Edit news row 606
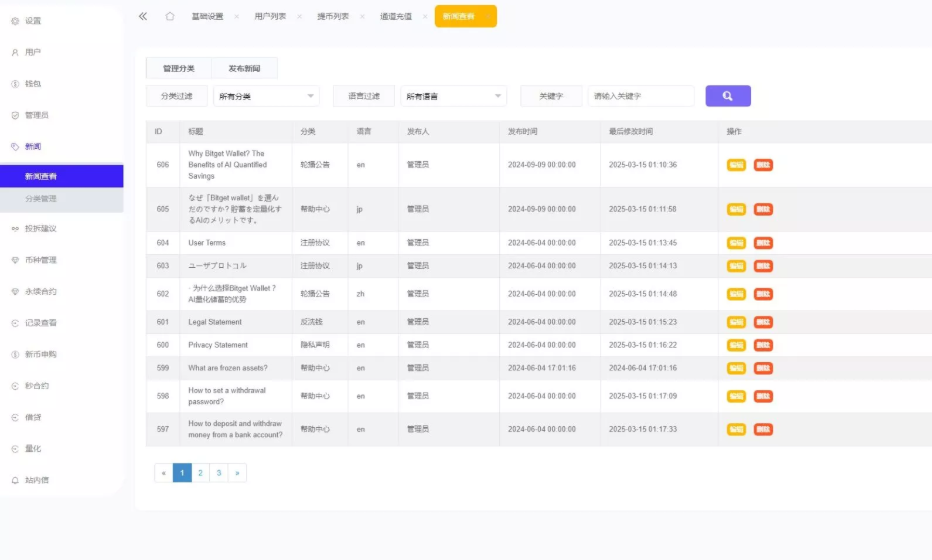 [x=736, y=165]
